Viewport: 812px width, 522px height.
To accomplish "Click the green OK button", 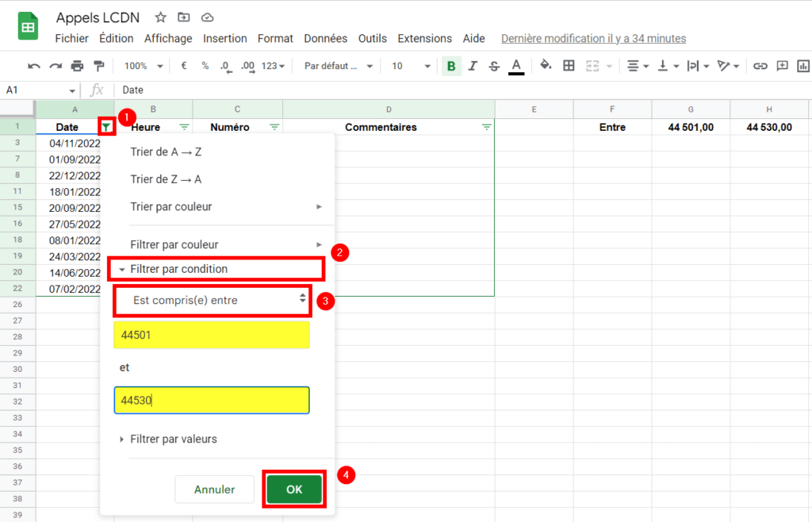I will click(x=294, y=489).
